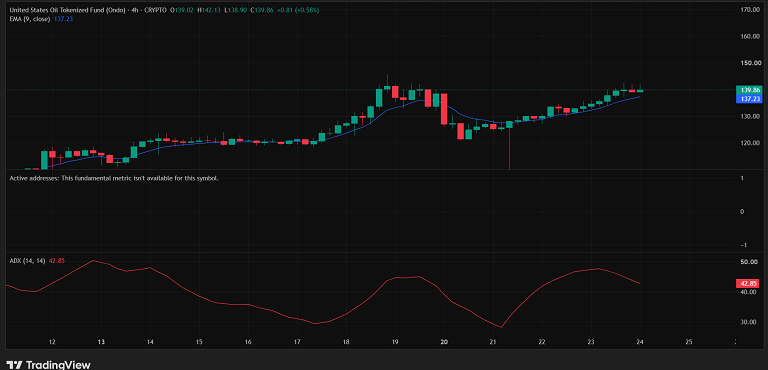768x370 pixels.
Task: Click the 30.00 ADX axis label
Action: pyautogui.click(x=749, y=322)
